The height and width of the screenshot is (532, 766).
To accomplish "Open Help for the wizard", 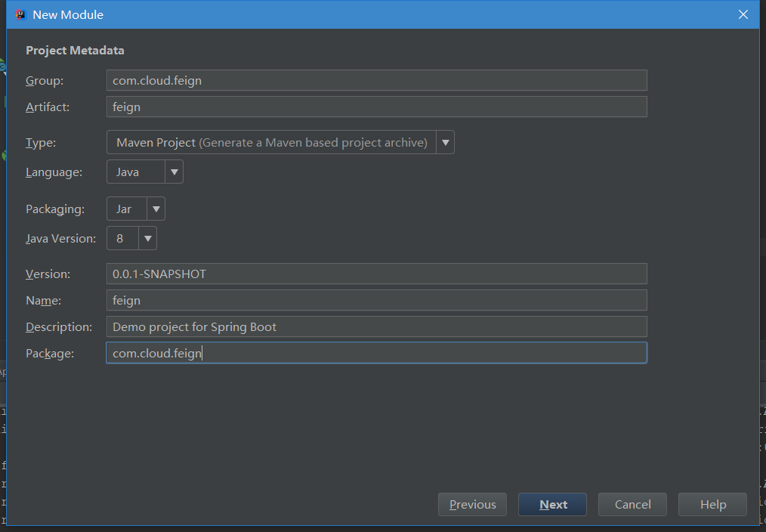I will click(713, 504).
